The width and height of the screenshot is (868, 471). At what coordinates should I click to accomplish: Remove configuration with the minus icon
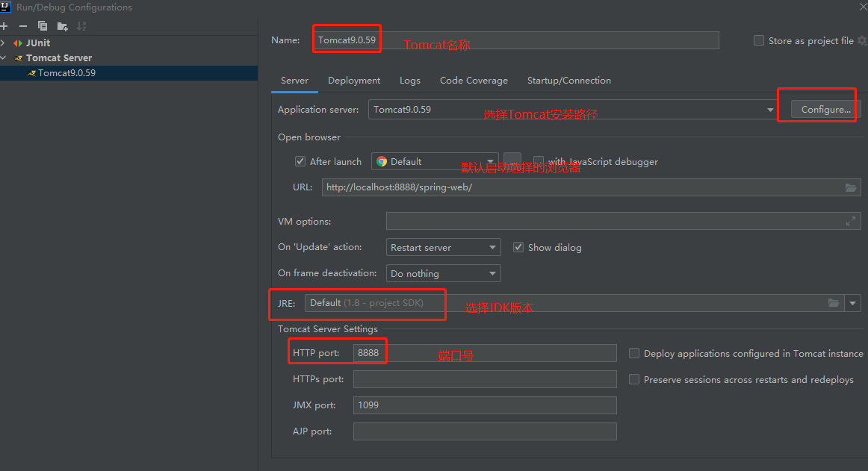[x=22, y=26]
